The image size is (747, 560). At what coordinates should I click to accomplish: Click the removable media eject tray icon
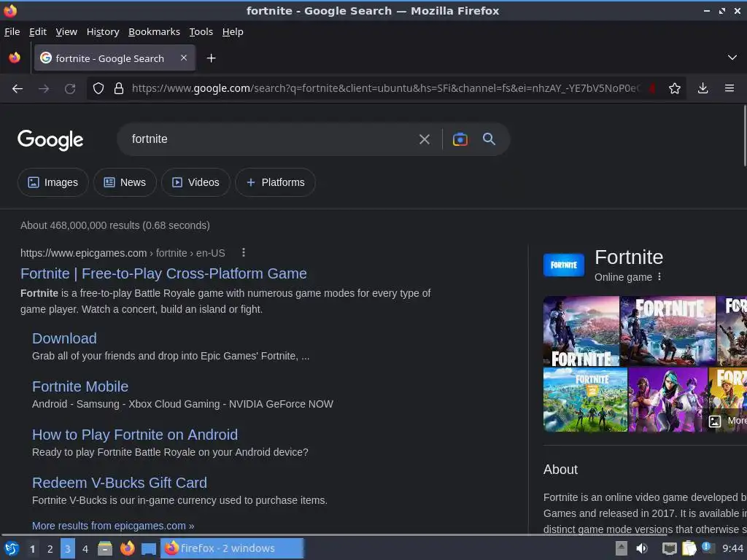(621, 548)
